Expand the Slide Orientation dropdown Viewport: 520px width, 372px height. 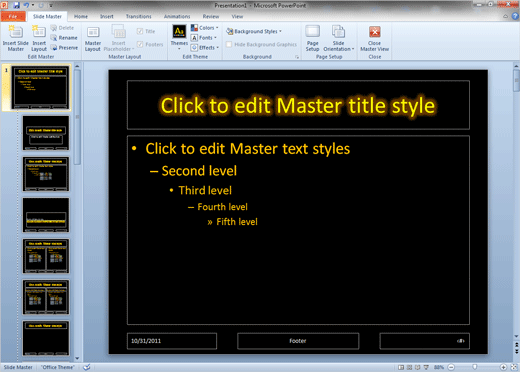(338, 39)
